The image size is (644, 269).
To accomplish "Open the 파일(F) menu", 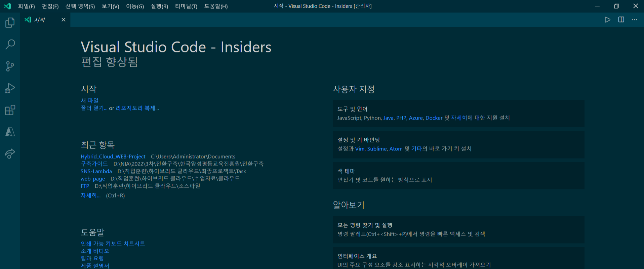I will coord(27,6).
